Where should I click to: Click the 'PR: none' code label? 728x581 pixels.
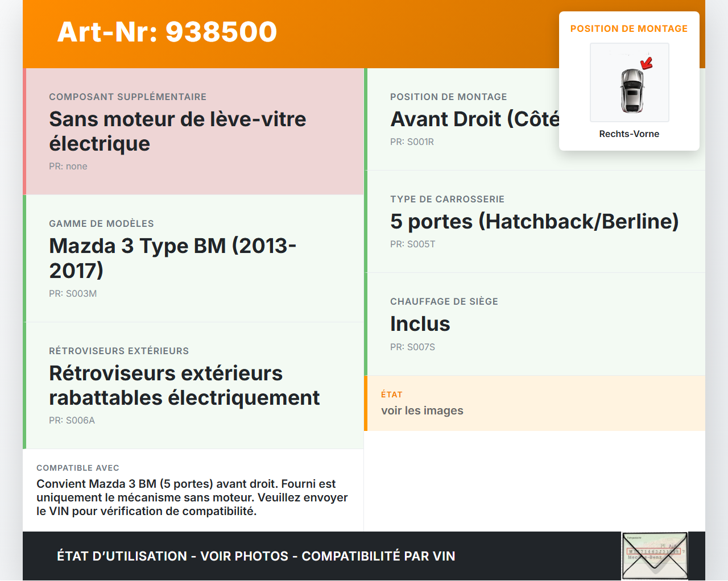coord(68,167)
